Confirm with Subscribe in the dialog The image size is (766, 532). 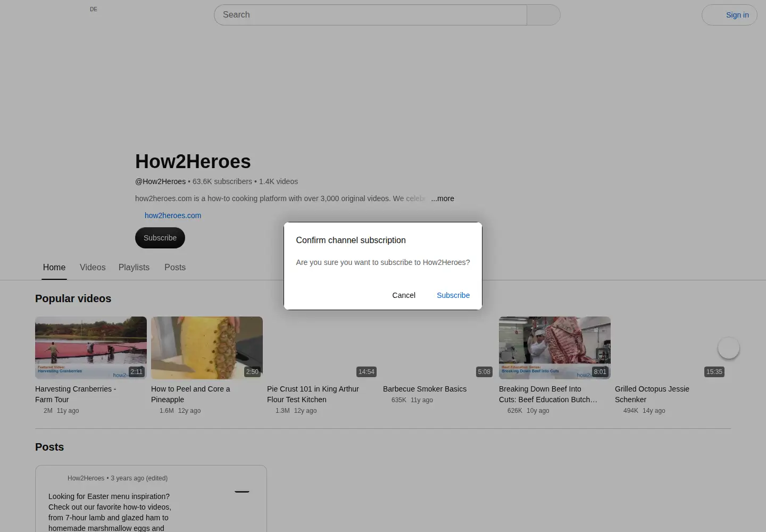453,295
